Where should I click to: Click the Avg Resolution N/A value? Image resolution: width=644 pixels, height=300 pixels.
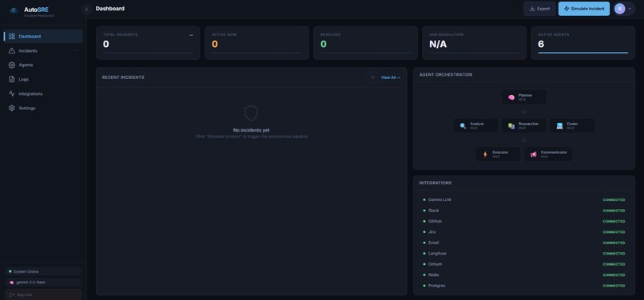pos(438,45)
